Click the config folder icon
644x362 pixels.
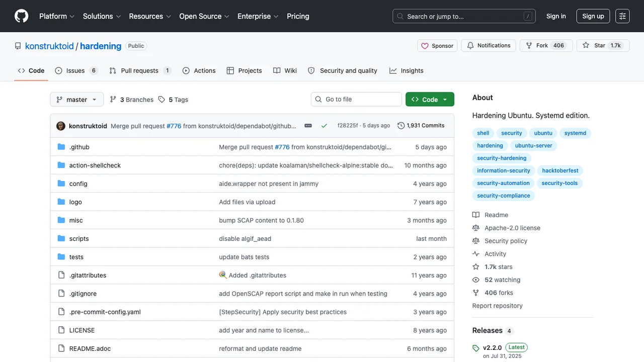pos(61,184)
